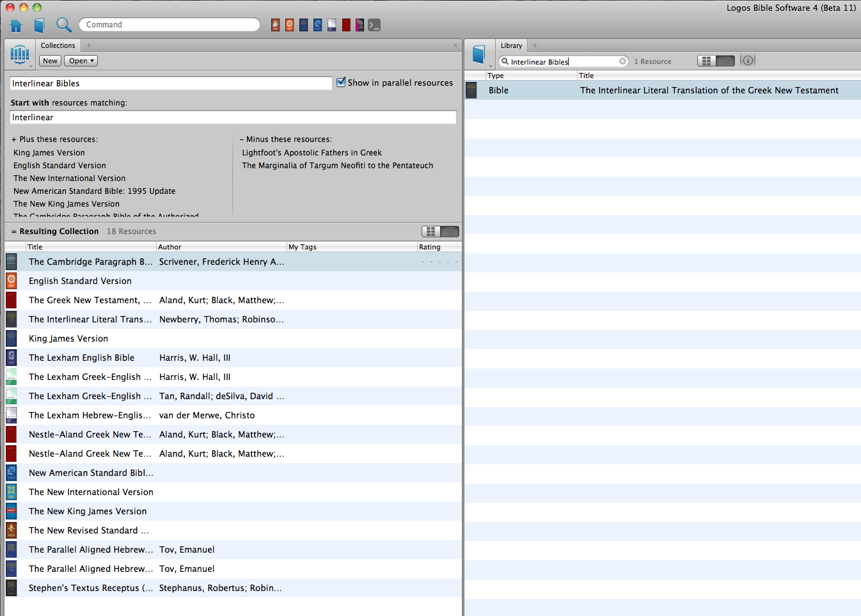The image size is (861, 616).
Task: Close the Collections panel
Action: (455, 45)
